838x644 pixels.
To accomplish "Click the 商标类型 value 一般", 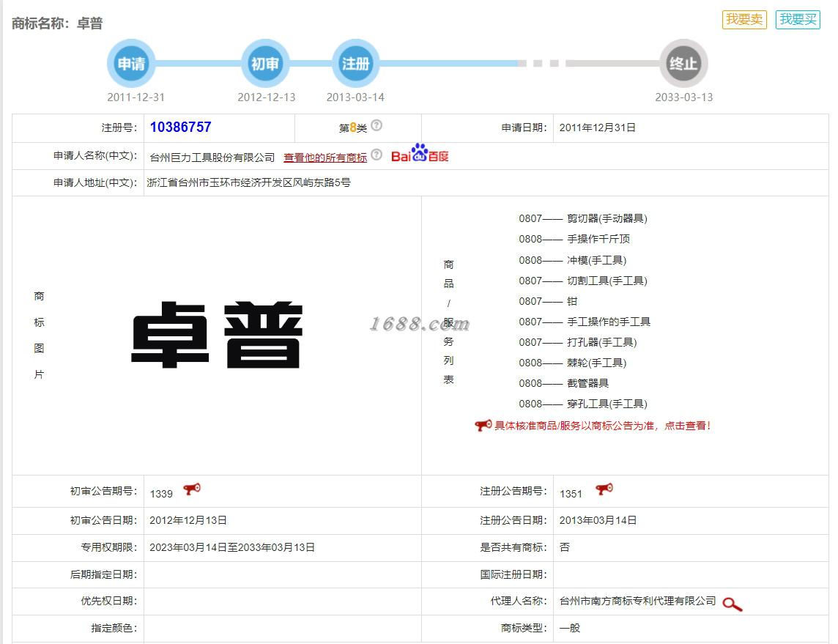I will pos(570,628).
